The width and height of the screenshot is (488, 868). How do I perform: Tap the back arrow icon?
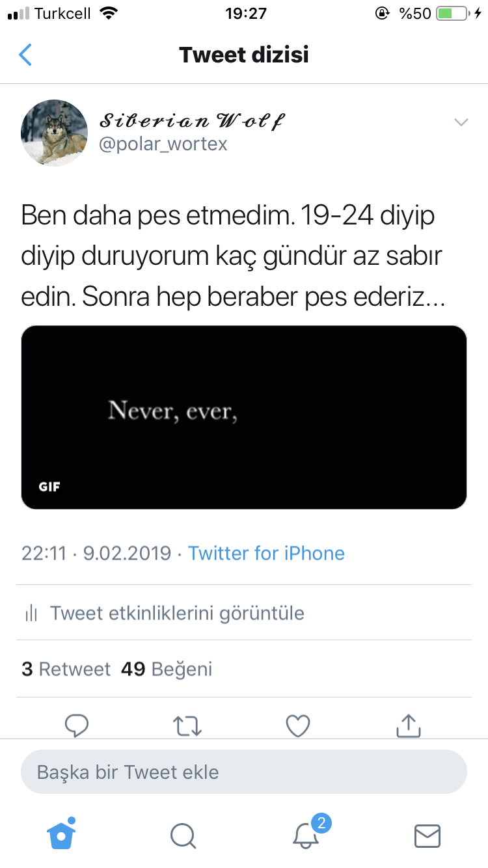click(x=25, y=55)
